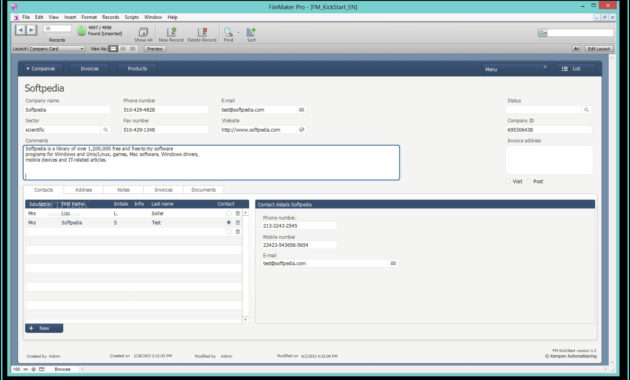
Task: Click the zoom in icon in status bar
Action: [34, 369]
